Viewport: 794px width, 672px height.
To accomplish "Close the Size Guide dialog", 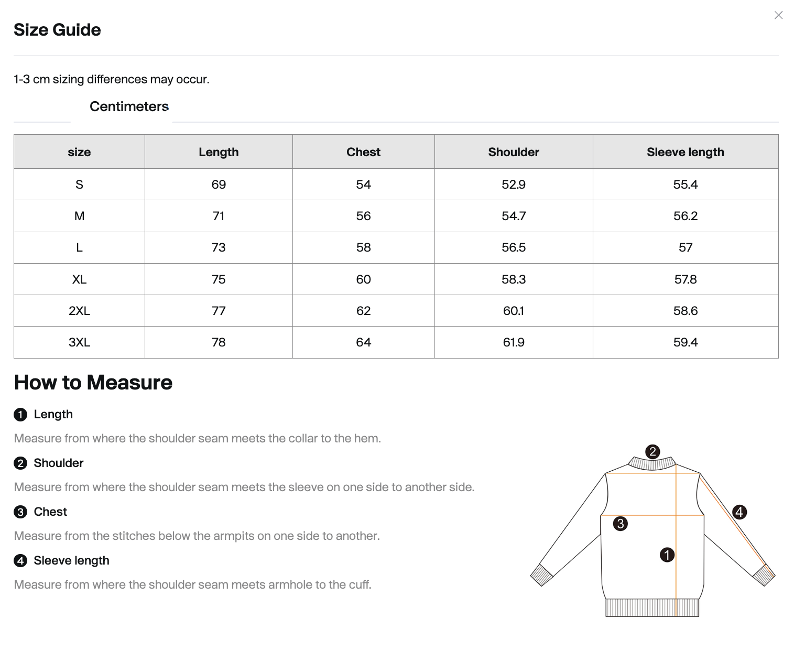I will point(778,15).
